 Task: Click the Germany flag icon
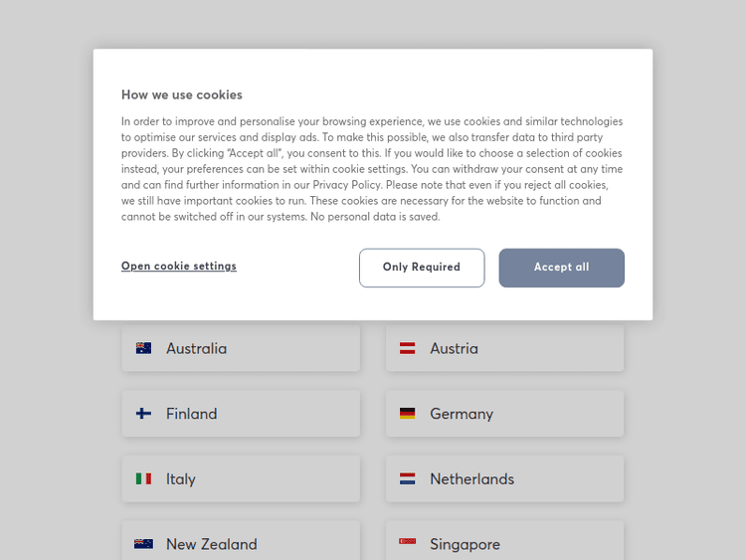click(x=407, y=414)
